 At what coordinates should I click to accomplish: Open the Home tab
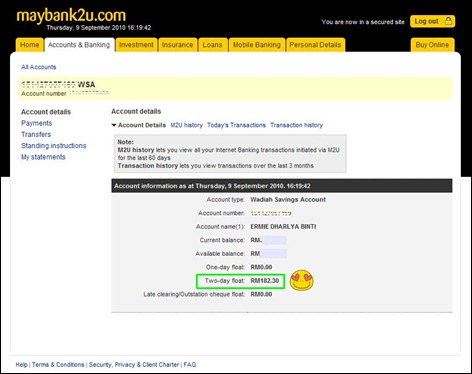[29, 45]
